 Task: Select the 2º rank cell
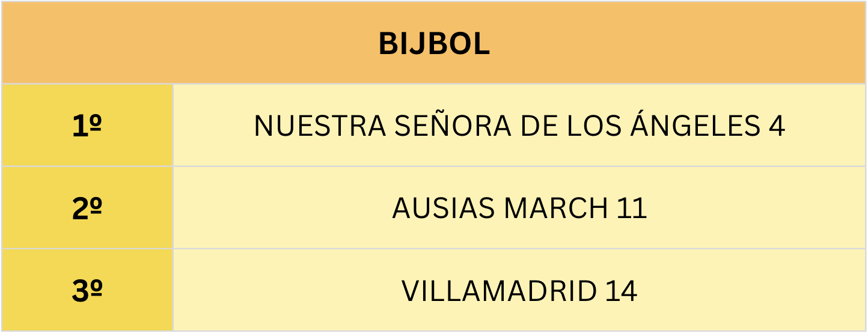pos(87,208)
